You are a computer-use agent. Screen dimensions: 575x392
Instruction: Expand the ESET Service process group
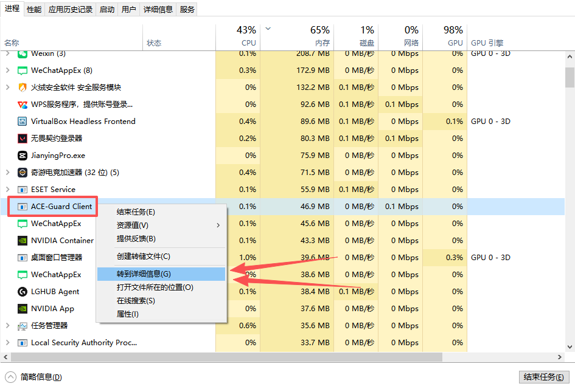[x=7, y=190]
